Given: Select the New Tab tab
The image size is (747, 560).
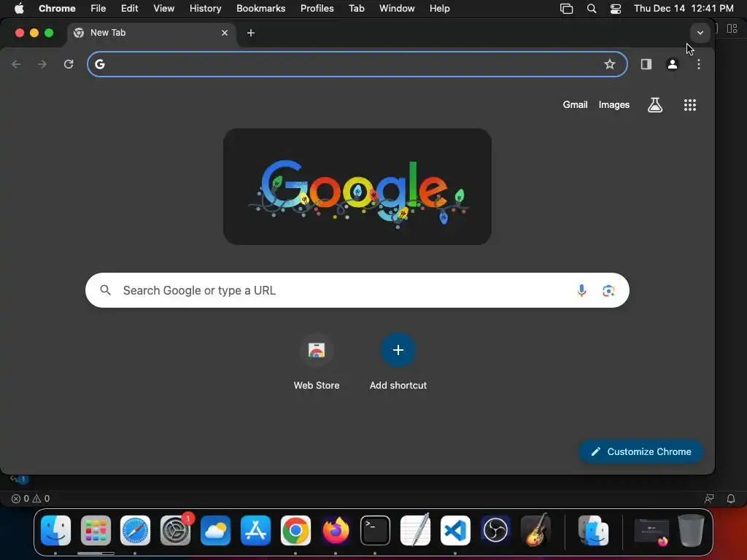Looking at the screenshot, I should (x=152, y=33).
